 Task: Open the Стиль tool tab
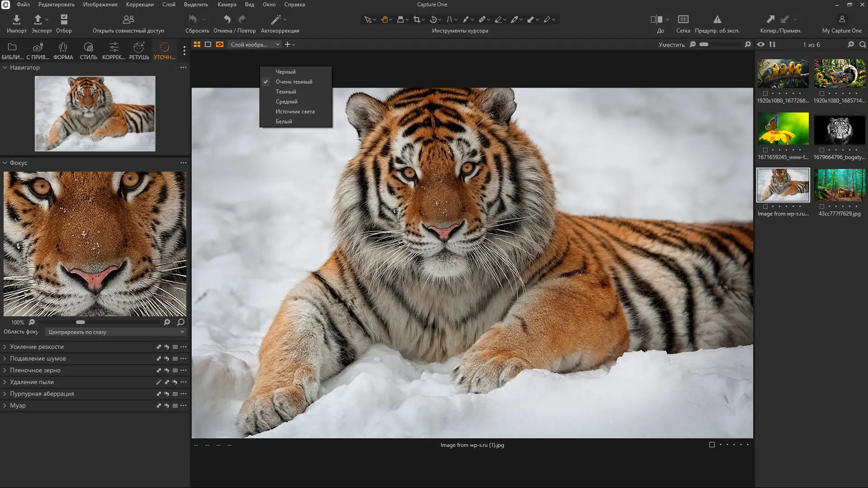click(88, 51)
